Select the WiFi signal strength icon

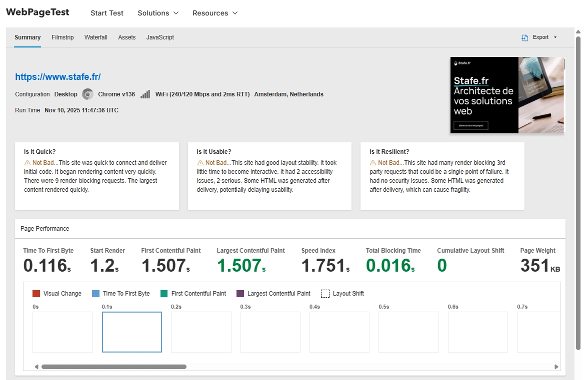(145, 93)
